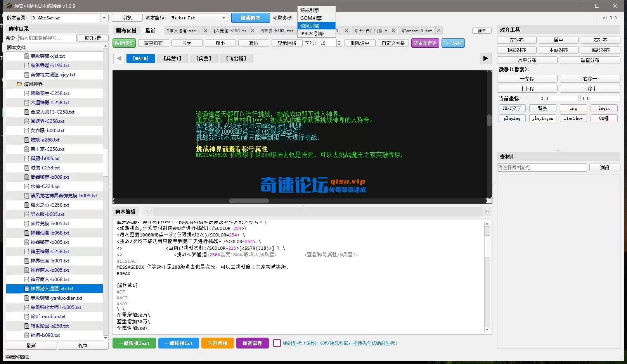Go to the previous label with left arrow
The width and height of the screenshot is (627, 364).
[x=119, y=59]
